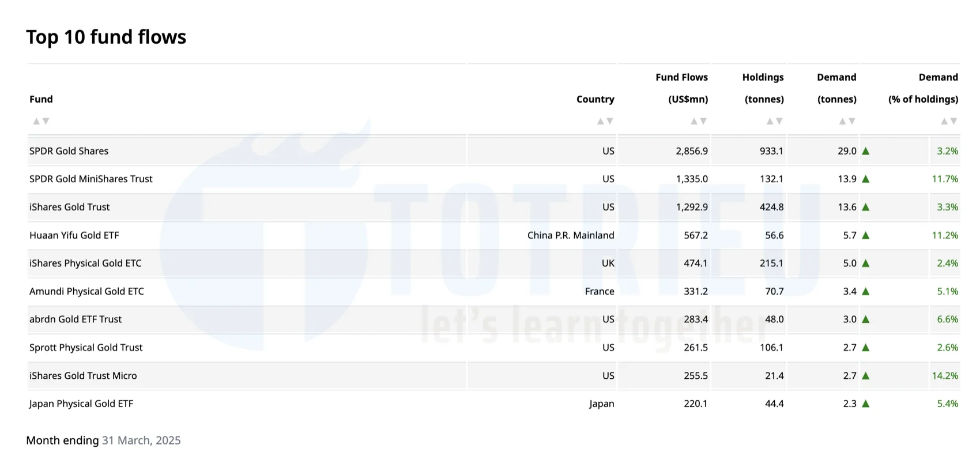
Task: Click the 31 March, 2025 date
Action: click(x=141, y=440)
